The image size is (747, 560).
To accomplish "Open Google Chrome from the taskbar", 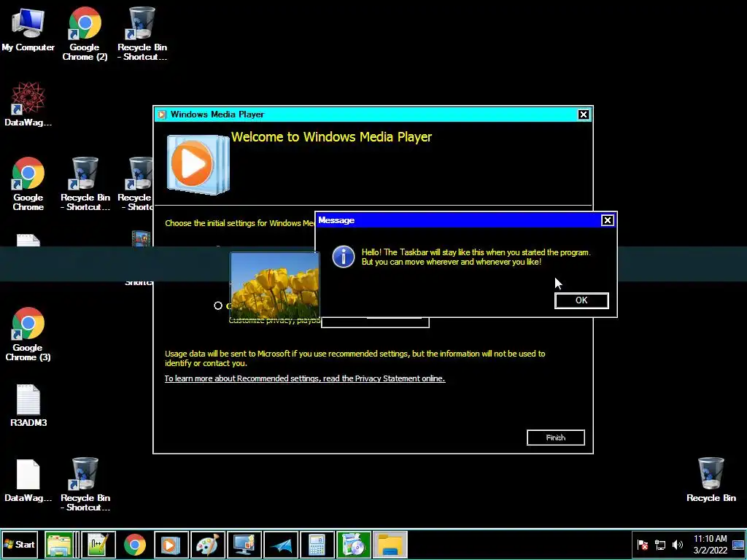I will (x=135, y=544).
